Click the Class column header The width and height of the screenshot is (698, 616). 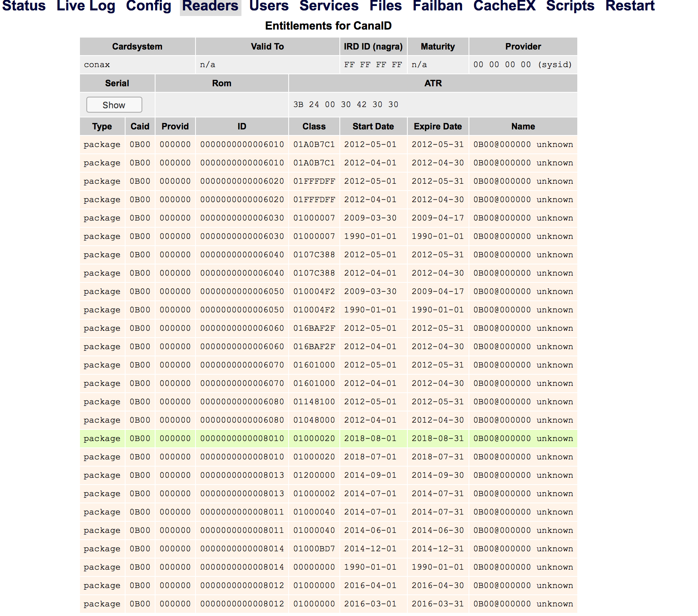(x=314, y=127)
